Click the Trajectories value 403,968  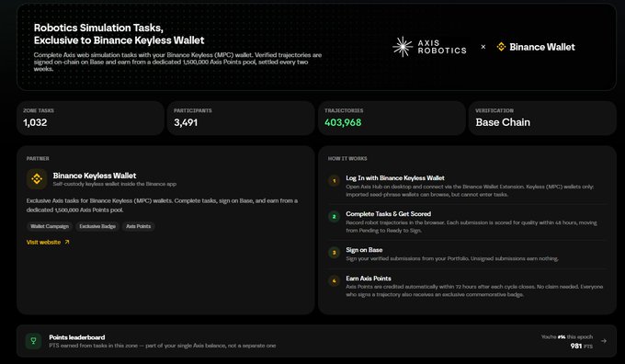coord(343,122)
